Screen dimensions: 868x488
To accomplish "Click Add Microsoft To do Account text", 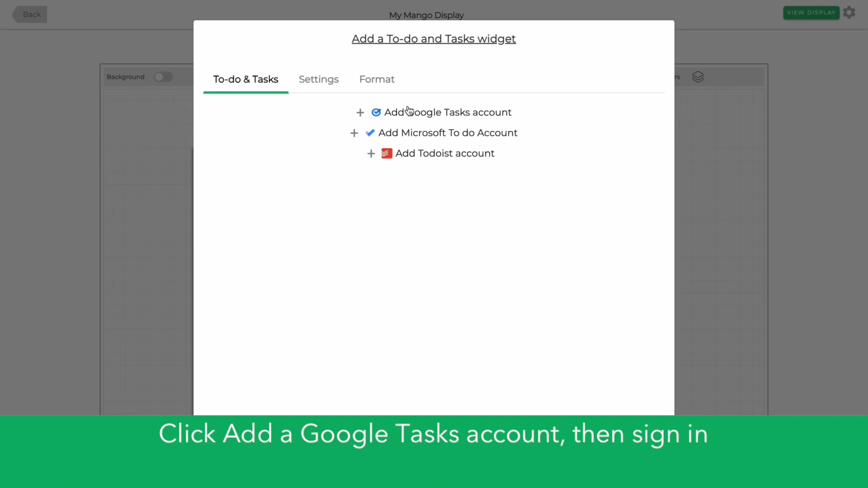I will coord(448,133).
